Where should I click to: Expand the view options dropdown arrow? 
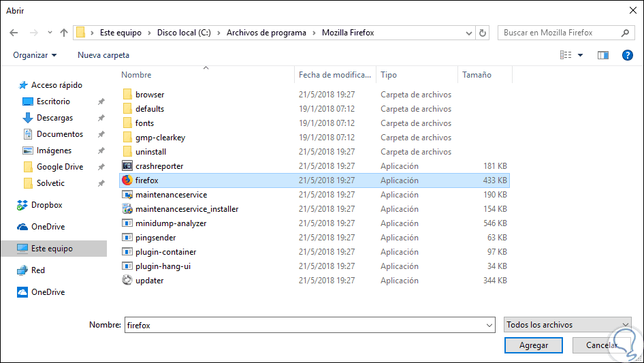[x=580, y=55]
